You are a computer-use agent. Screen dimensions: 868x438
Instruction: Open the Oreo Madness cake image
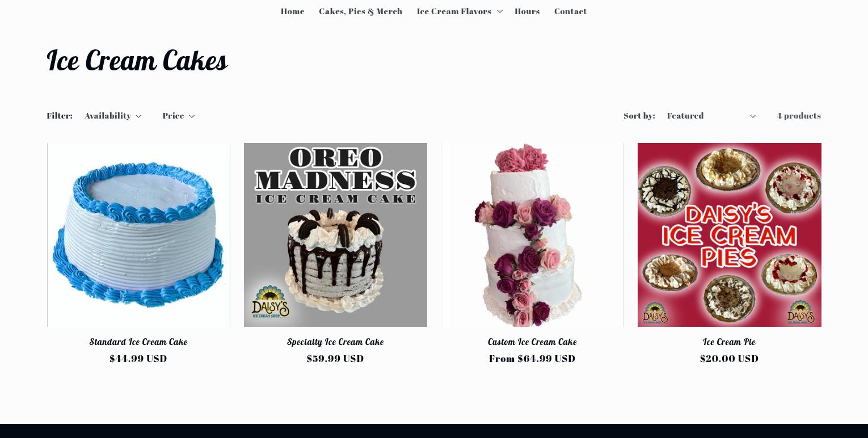tap(335, 235)
